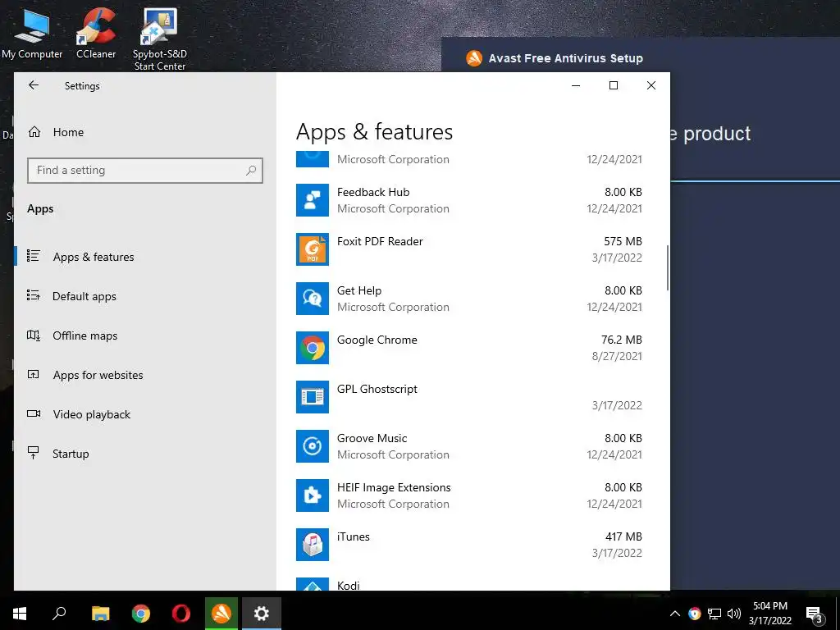Select the Get Help entry name
Screen dimensions: 840x630
(359, 291)
